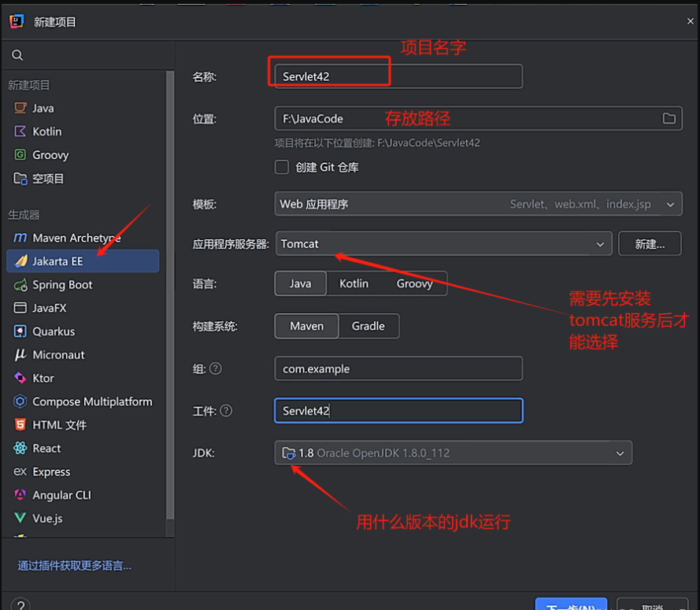Select HTML 文件 generator
Viewport: 700px width, 610px height.
(83, 425)
